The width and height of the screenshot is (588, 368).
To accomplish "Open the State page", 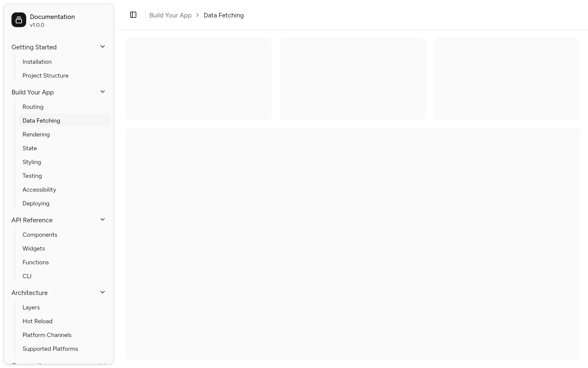I will coord(64,148).
